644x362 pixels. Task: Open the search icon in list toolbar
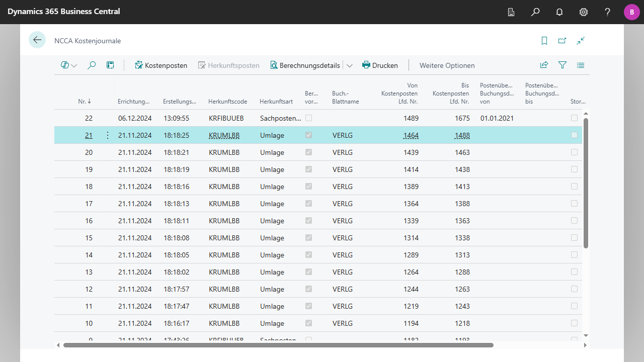point(92,65)
